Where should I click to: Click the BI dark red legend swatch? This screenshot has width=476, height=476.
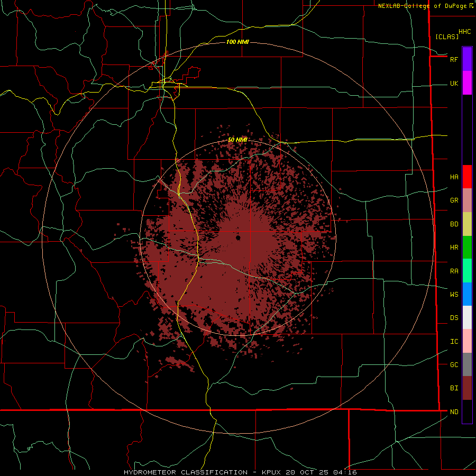click(467, 388)
